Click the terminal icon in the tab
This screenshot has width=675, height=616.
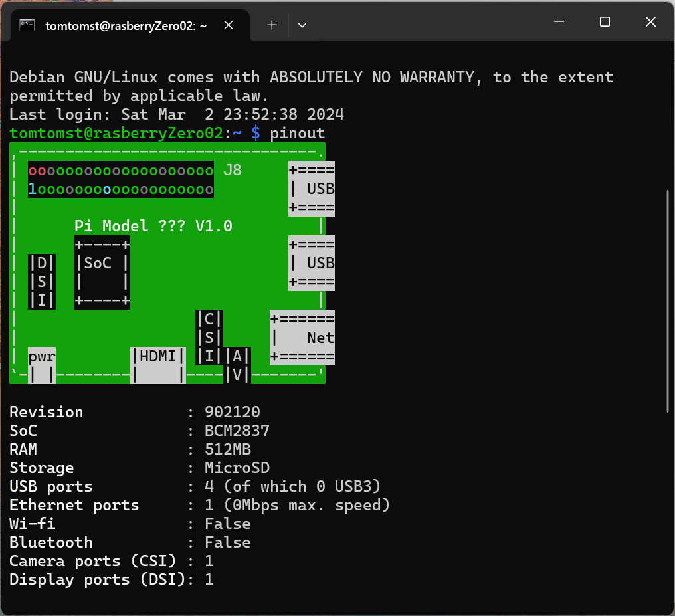[27, 25]
